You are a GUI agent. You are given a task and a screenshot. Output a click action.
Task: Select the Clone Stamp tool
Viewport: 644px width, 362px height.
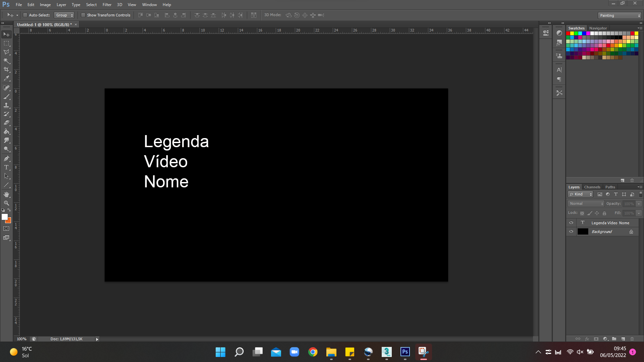coord(6,105)
